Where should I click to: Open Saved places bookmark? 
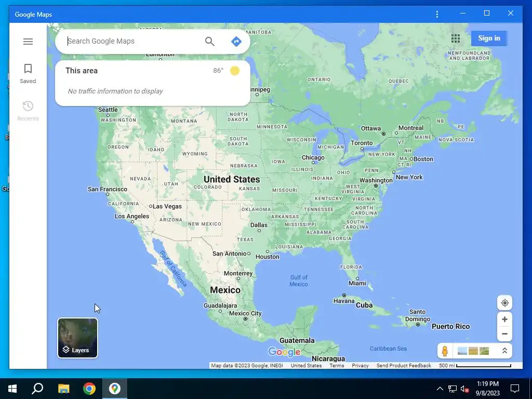(x=28, y=73)
